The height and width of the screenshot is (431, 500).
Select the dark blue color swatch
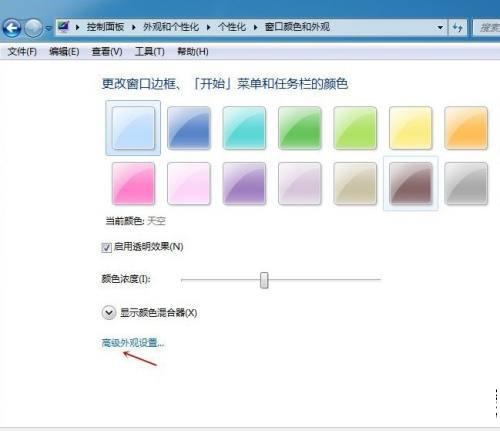pos(189,128)
